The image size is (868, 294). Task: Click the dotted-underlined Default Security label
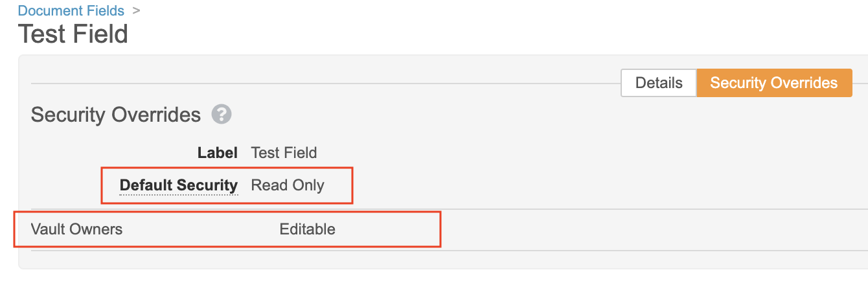[x=179, y=185]
